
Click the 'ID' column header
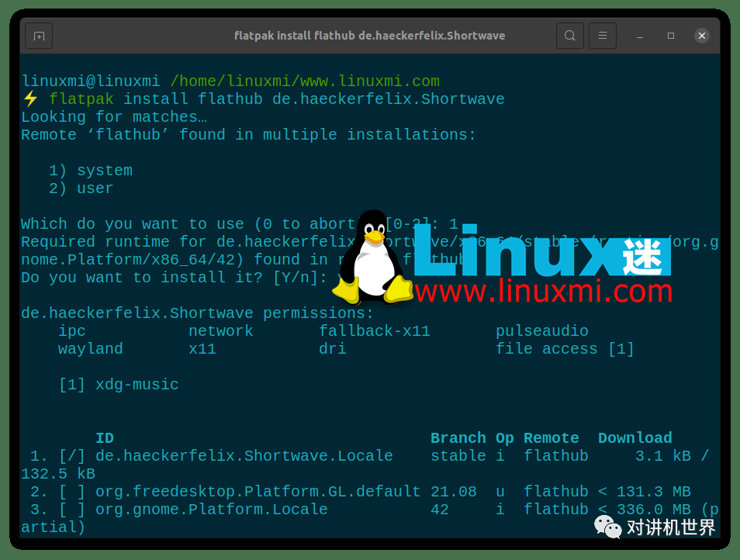pos(105,438)
